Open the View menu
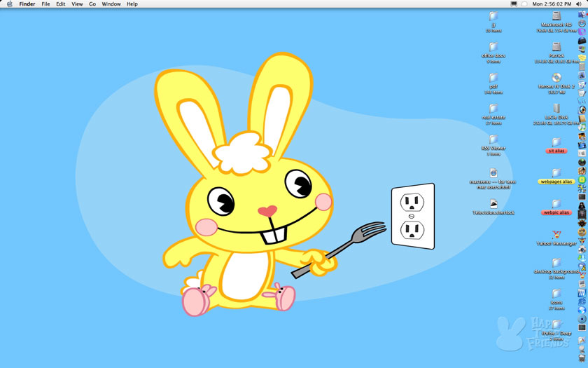This screenshot has width=588, height=368. tap(77, 4)
